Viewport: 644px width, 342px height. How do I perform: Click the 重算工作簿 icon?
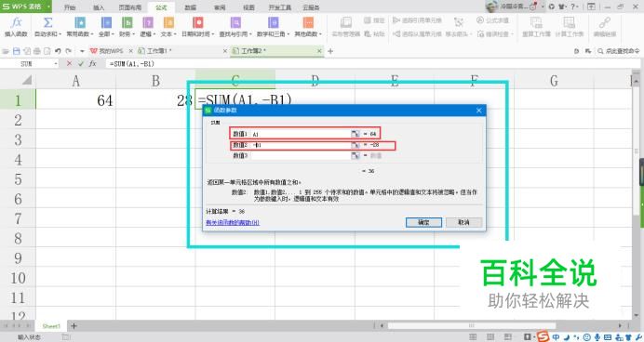coord(536,22)
